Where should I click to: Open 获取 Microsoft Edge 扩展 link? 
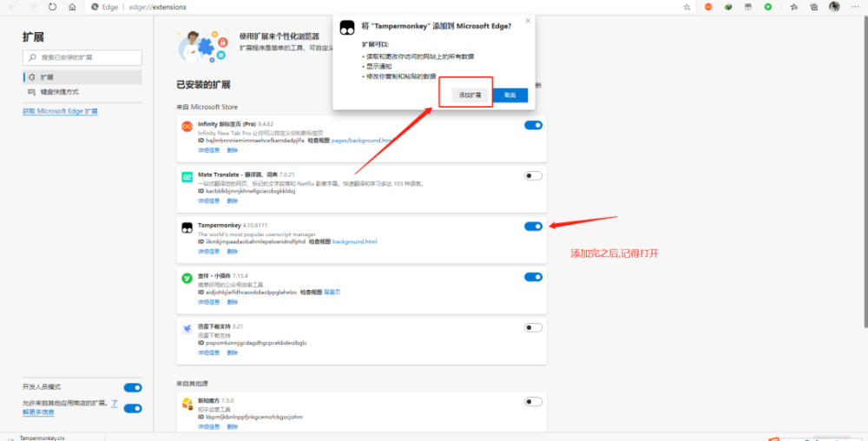pos(60,111)
